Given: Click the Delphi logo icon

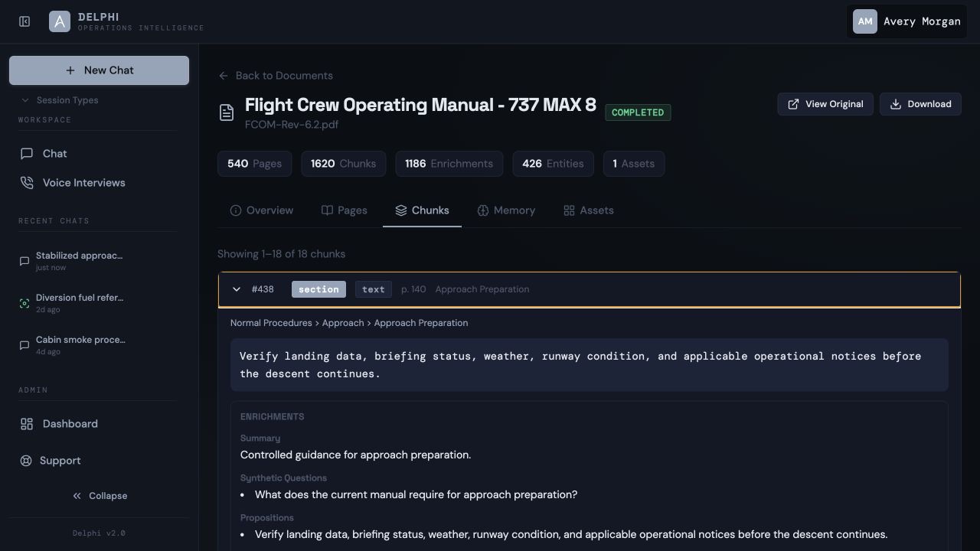Looking at the screenshot, I should 60,21.
